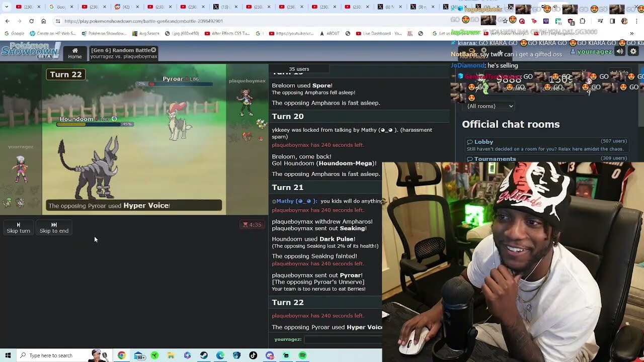
Task: Click the TP extension icon
Action: coord(534,21)
